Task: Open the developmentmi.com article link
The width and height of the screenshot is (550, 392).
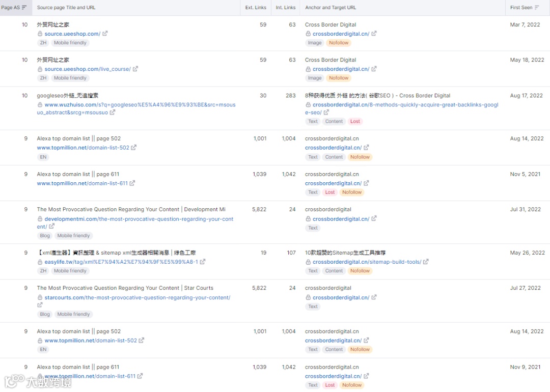Action: [x=135, y=222]
